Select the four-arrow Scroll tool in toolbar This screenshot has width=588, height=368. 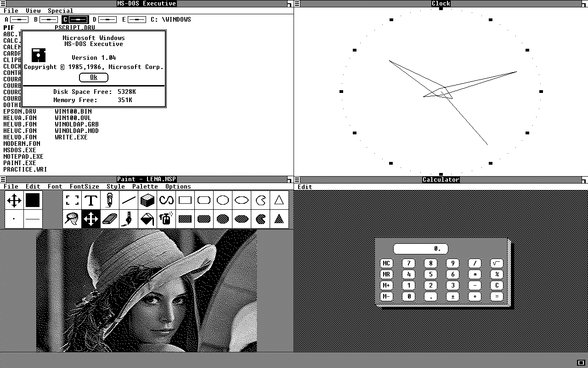tap(91, 219)
